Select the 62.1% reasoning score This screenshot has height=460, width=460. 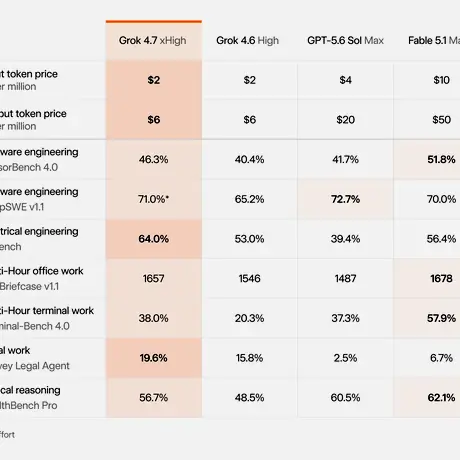click(x=441, y=397)
